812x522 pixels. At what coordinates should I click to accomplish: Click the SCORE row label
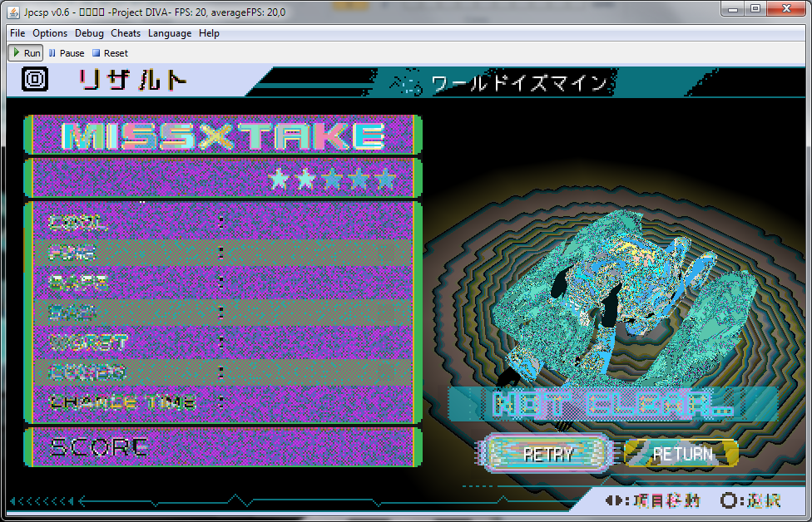[100, 447]
